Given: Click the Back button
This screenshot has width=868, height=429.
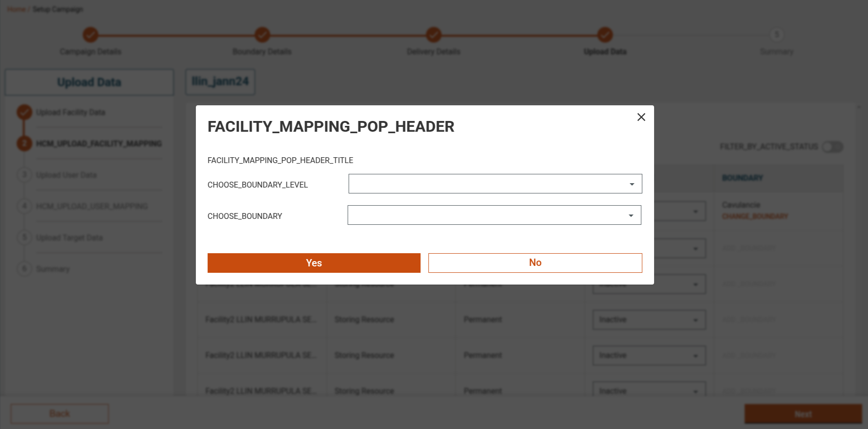Looking at the screenshot, I should click(59, 414).
